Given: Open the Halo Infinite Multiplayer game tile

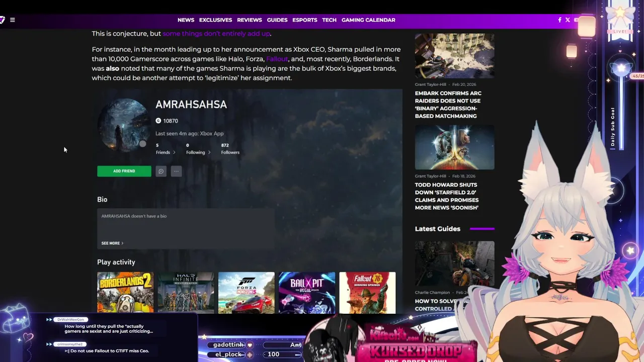Looking at the screenshot, I should point(186,293).
